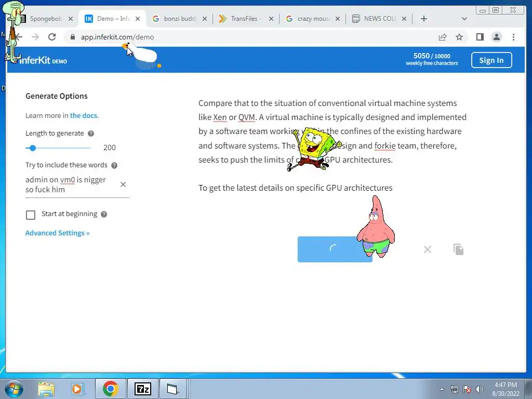Image resolution: width=532 pixels, height=399 pixels.
Task: Click the browser forward arrow
Action: click(x=35, y=37)
